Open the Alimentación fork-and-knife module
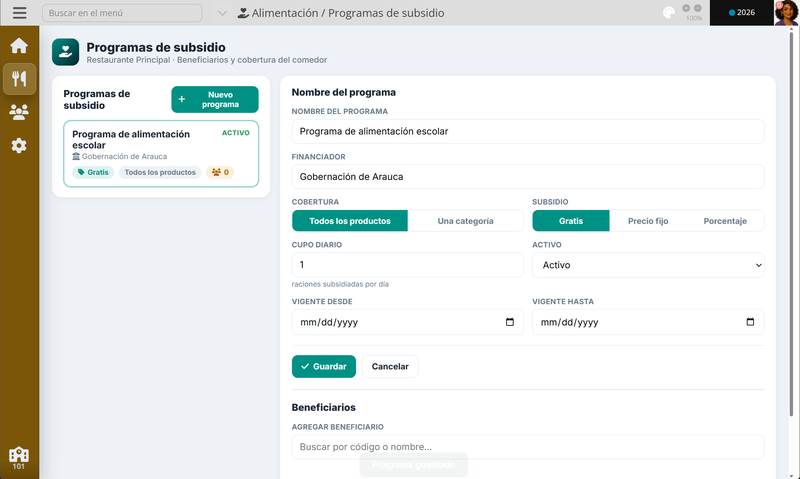The image size is (800, 479). click(19, 79)
